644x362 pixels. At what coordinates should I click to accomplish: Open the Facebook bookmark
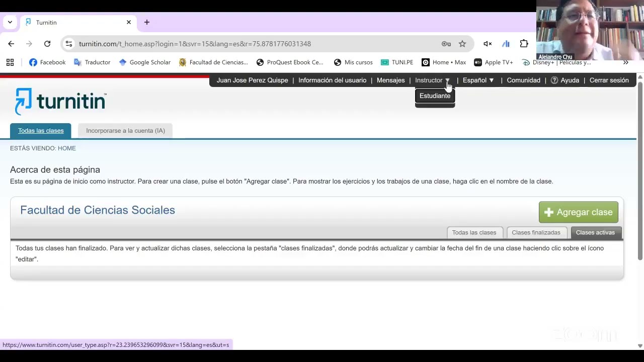coord(47,62)
